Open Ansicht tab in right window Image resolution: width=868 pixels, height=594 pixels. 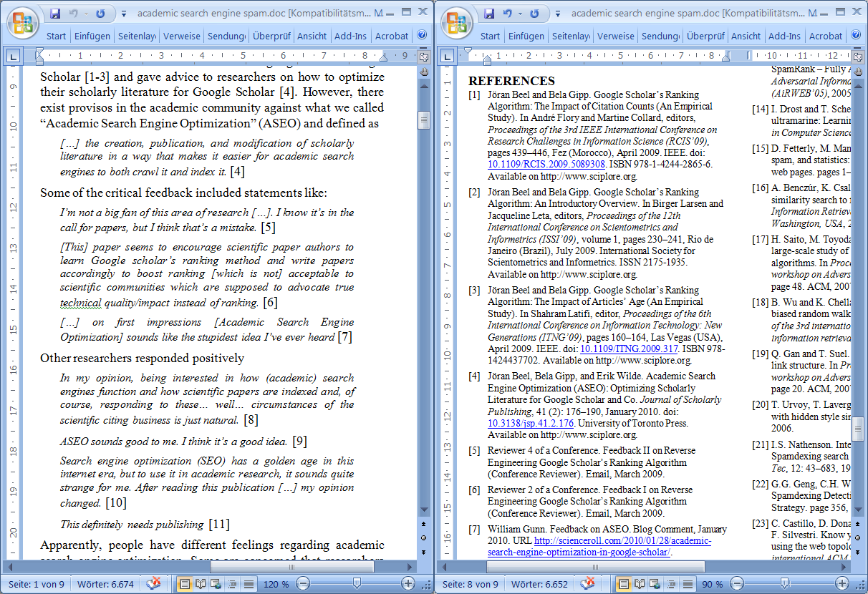746,36
